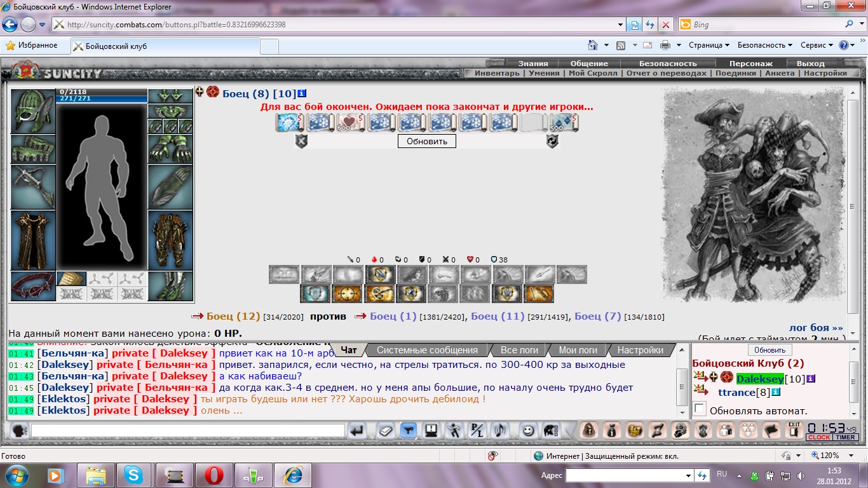Open the Боец (11) fighter link
Image resolution: width=868 pixels, height=488 pixels.
498,316
